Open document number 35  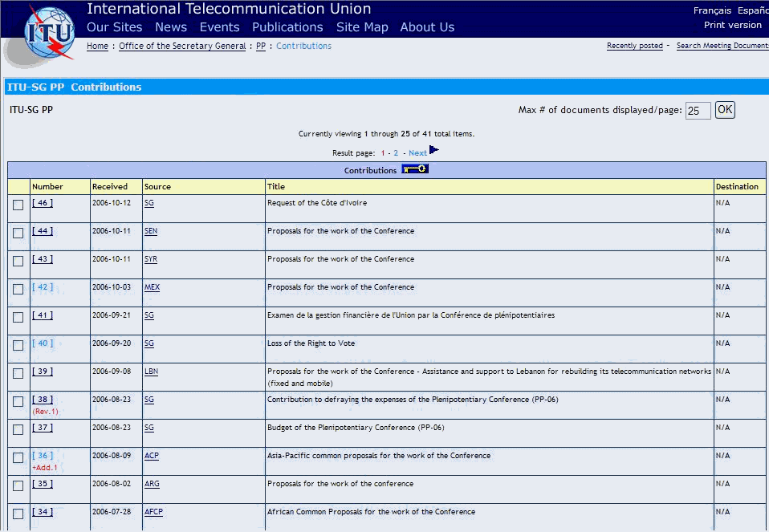[43, 484]
